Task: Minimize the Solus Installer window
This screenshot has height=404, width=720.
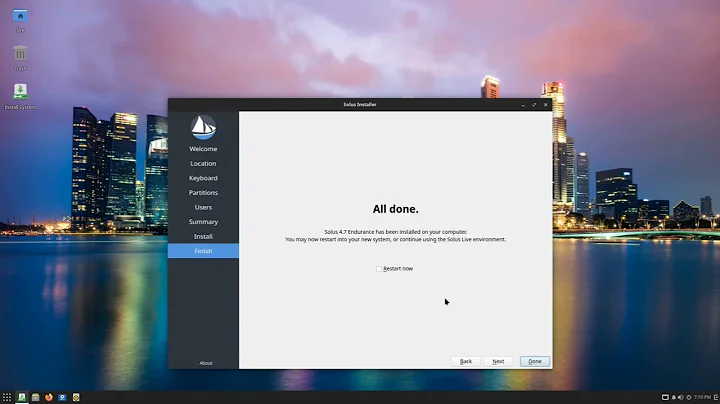Action: pyautogui.click(x=523, y=105)
